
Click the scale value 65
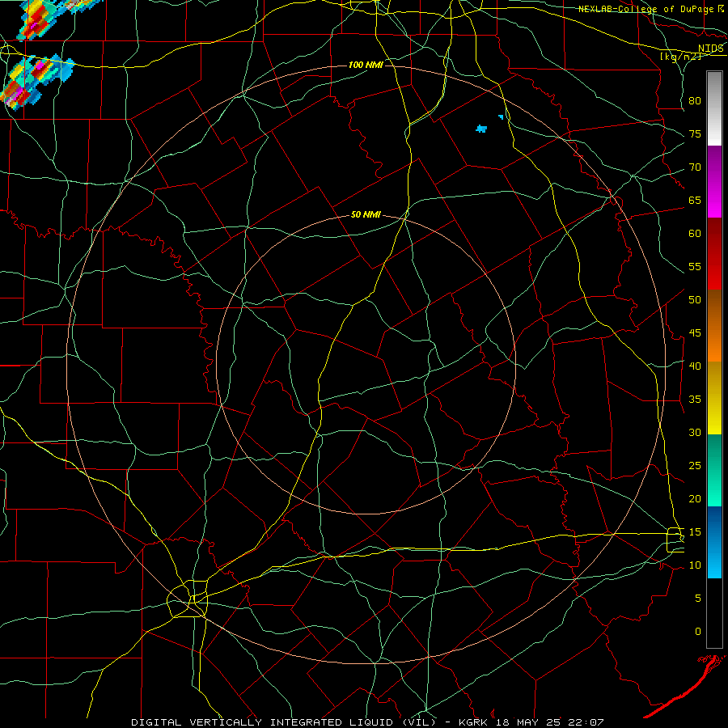(x=695, y=201)
